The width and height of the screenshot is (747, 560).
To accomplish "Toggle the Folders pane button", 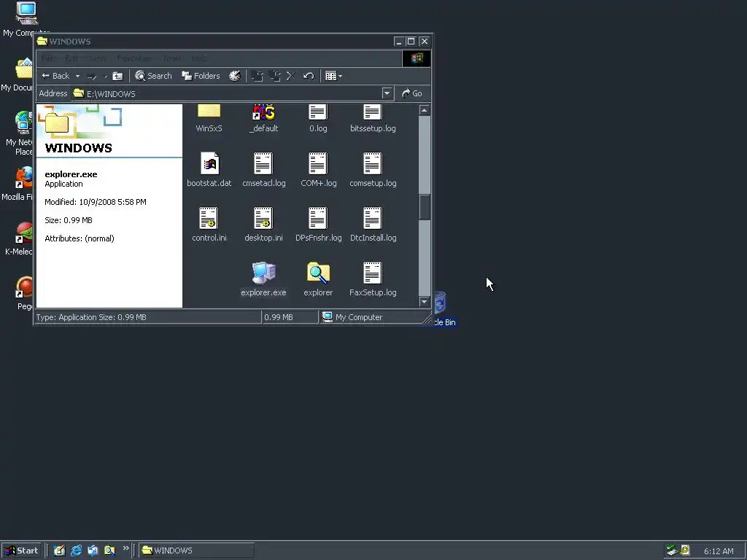I will [201, 76].
